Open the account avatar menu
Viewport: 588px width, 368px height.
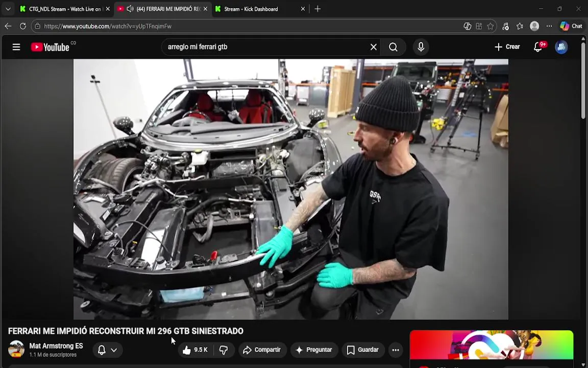tap(561, 47)
